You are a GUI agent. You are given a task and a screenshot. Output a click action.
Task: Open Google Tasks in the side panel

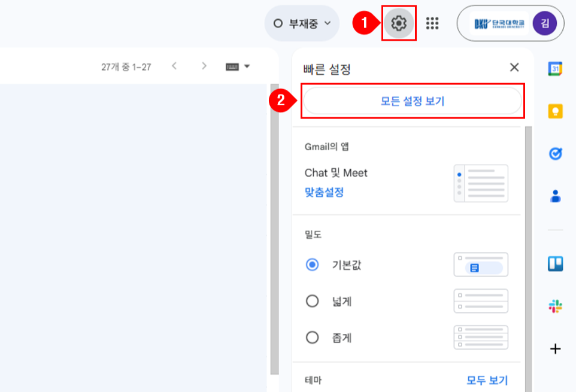(x=555, y=154)
